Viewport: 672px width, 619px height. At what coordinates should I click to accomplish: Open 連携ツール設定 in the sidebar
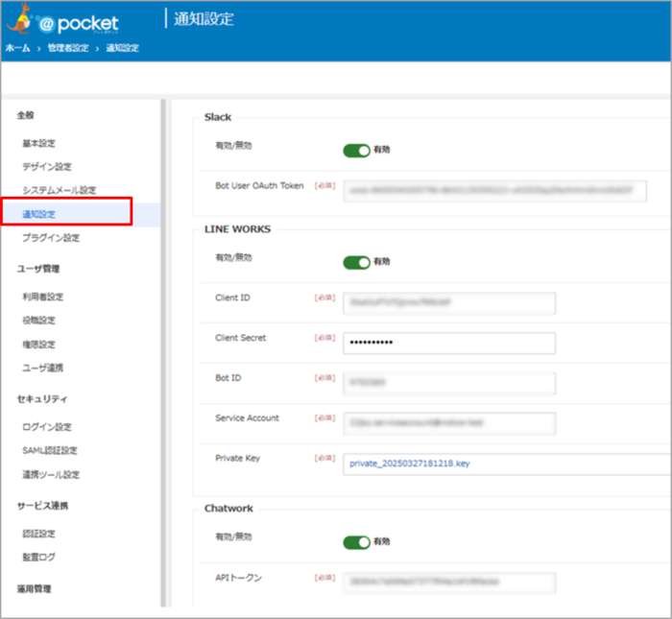coord(51,475)
